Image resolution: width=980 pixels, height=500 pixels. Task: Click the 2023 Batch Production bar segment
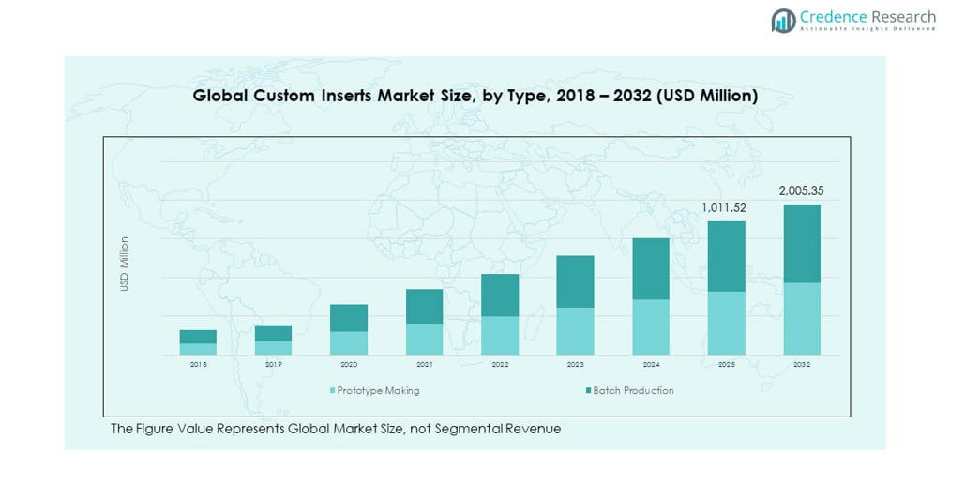(x=575, y=281)
